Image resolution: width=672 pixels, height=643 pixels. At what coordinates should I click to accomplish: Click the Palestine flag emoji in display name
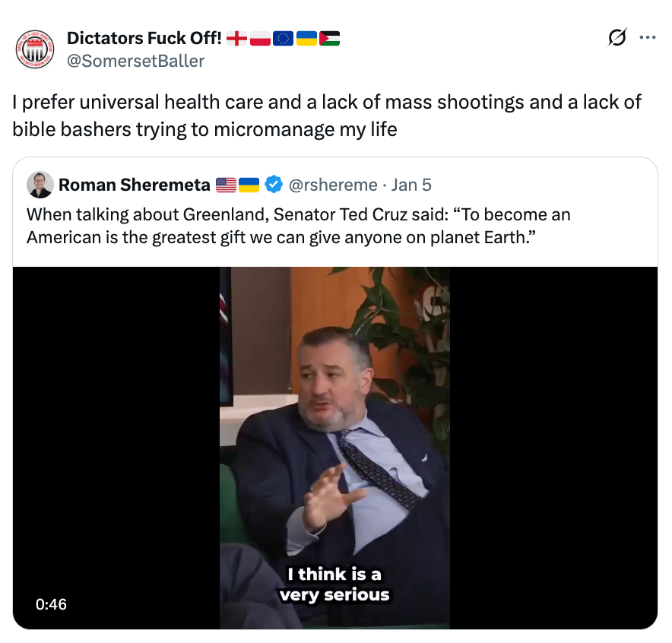tap(329, 39)
